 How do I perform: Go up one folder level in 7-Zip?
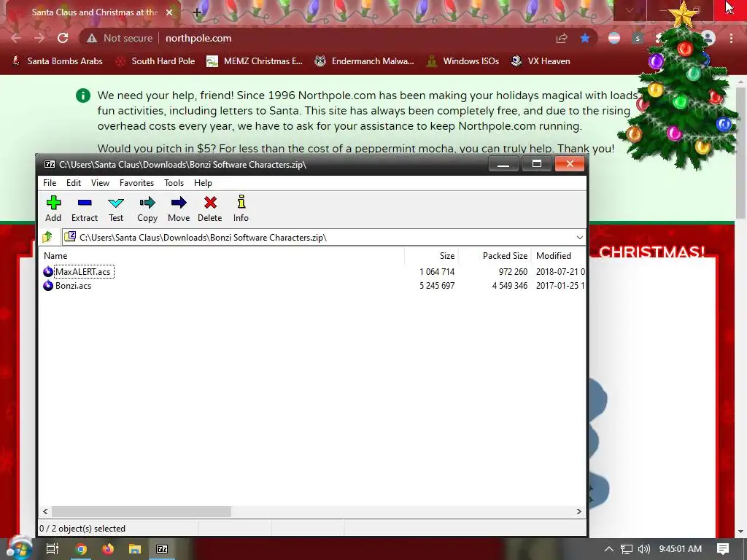[x=47, y=237]
